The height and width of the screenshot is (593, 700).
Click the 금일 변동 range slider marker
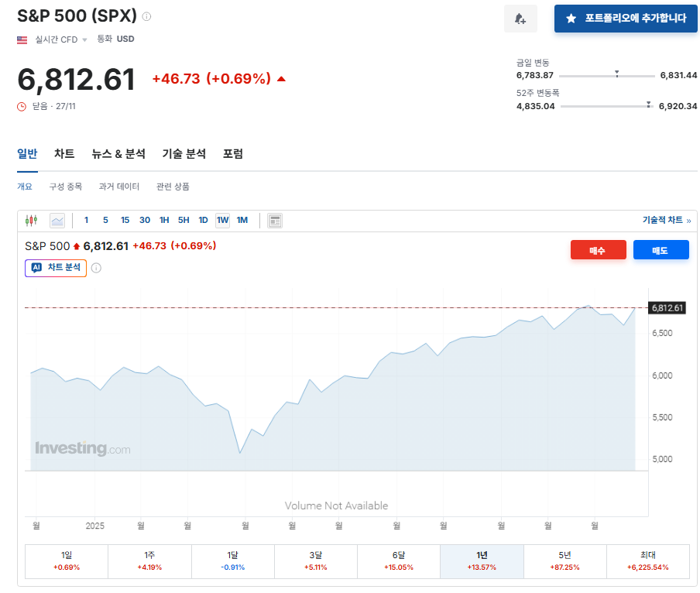(617, 74)
